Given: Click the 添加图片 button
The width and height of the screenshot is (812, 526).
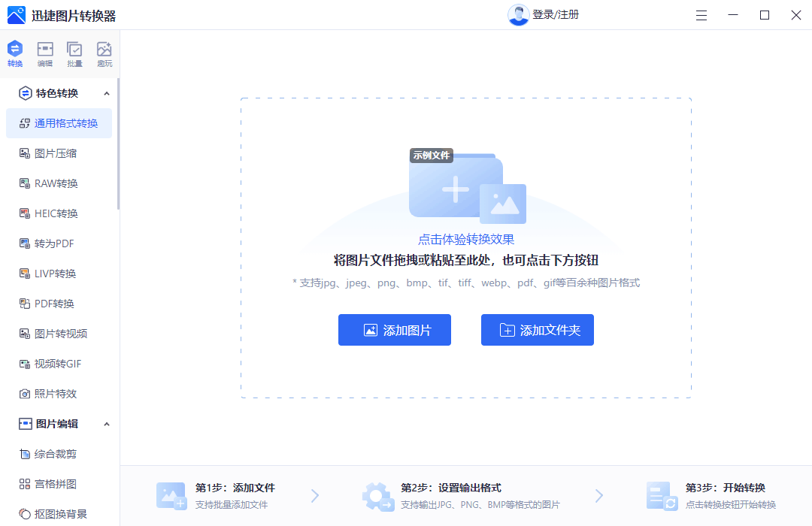Looking at the screenshot, I should (394, 330).
